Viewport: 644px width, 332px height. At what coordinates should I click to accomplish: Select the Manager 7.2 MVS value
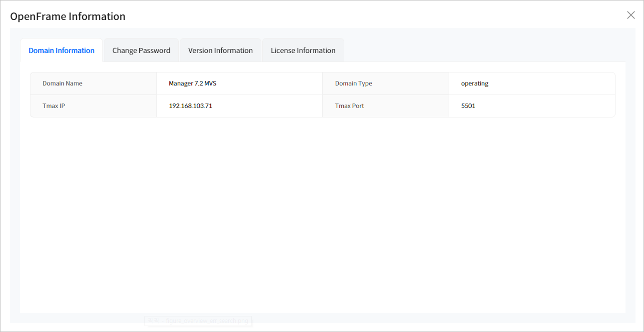coord(192,83)
